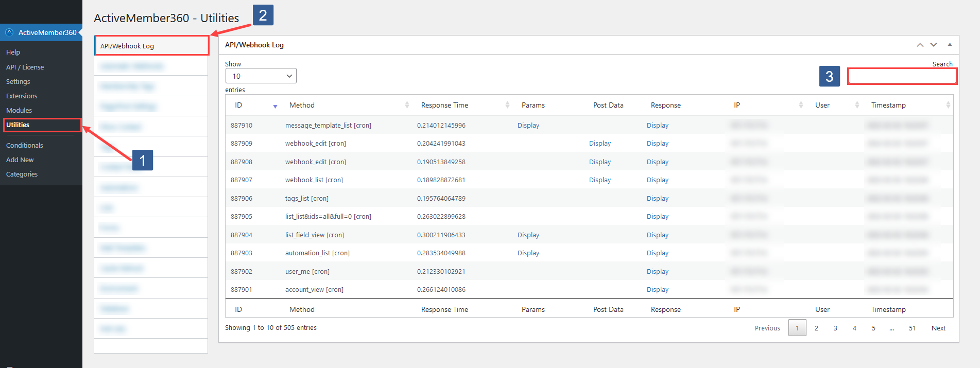980x368 pixels.
Task: Open API / License sidebar item
Action: tap(25, 67)
